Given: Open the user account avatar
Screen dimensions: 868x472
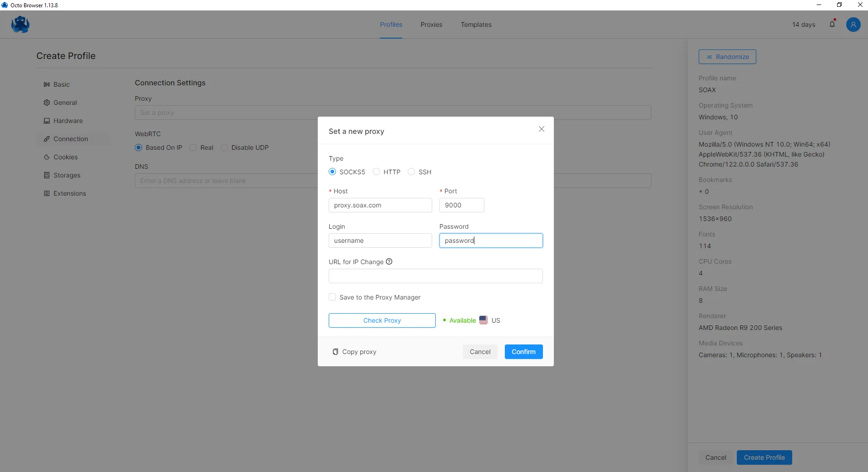Looking at the screenshot, I should click(x=853, y=25).
